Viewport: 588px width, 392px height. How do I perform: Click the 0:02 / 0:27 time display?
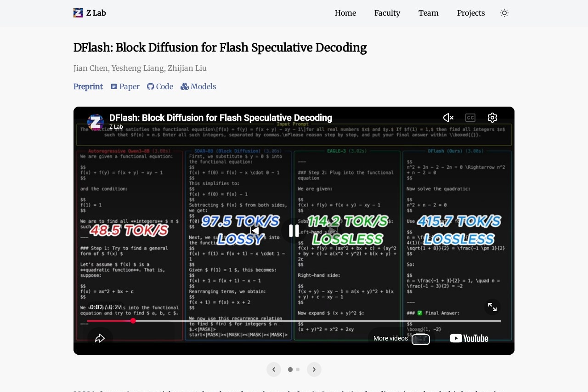coord(106,307)
